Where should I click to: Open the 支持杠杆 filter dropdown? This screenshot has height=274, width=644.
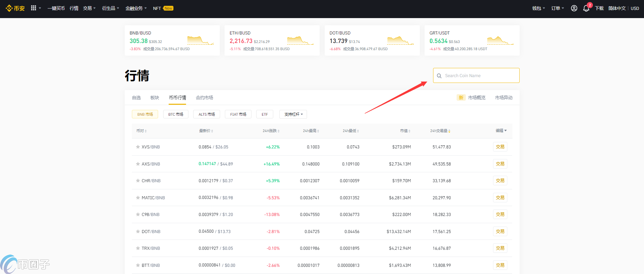[x=293, y=114]
